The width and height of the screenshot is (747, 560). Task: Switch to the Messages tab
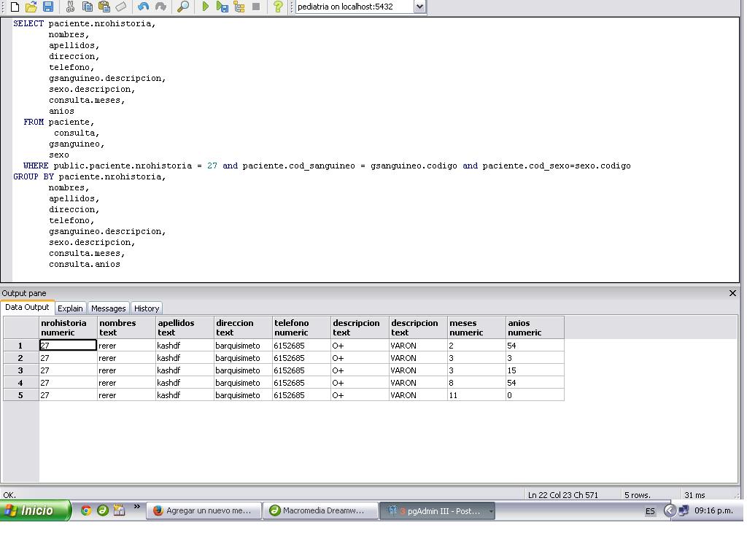click(x=108, y=308)
